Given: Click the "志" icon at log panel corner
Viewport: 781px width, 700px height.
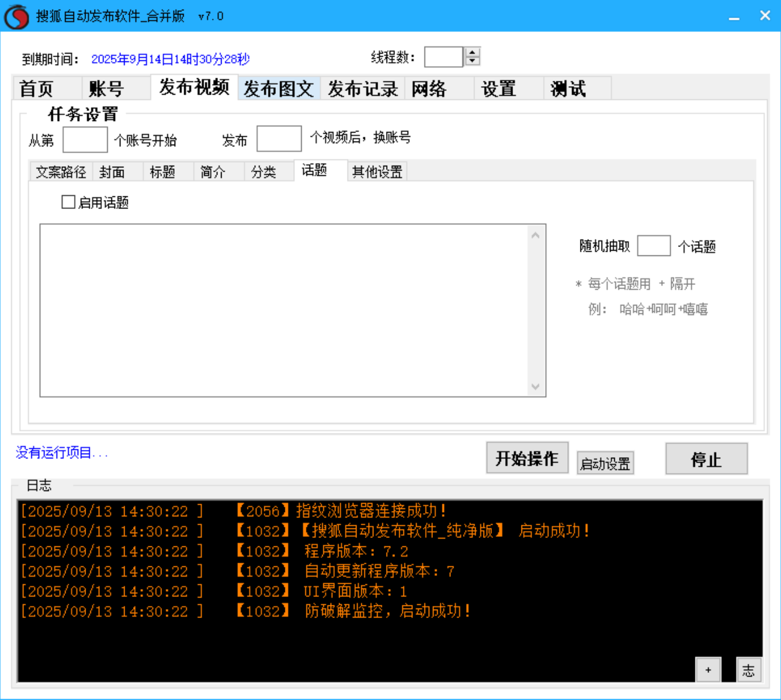Looking at the screenshot, I should 748,669.
